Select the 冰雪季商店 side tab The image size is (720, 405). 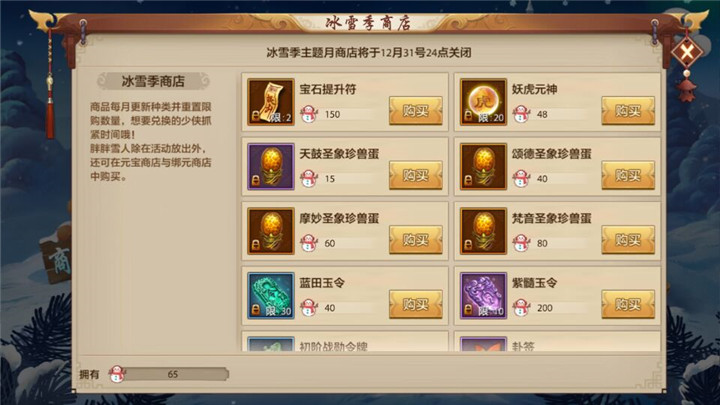click(153, 81)
